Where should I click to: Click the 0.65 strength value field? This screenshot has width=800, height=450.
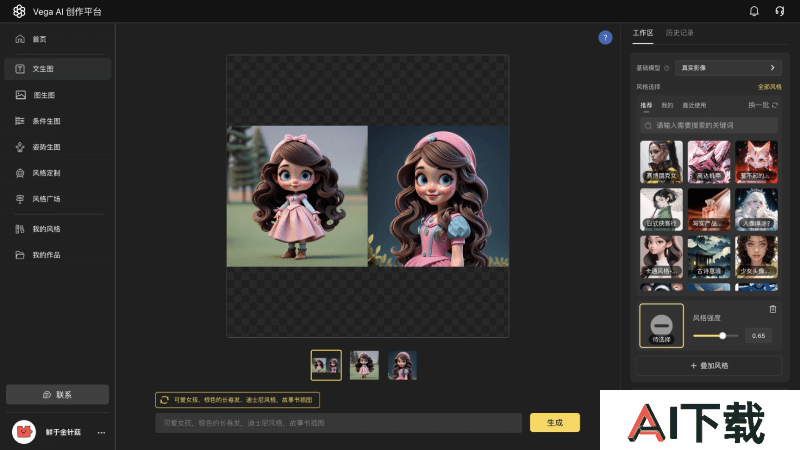pos(758,336)
